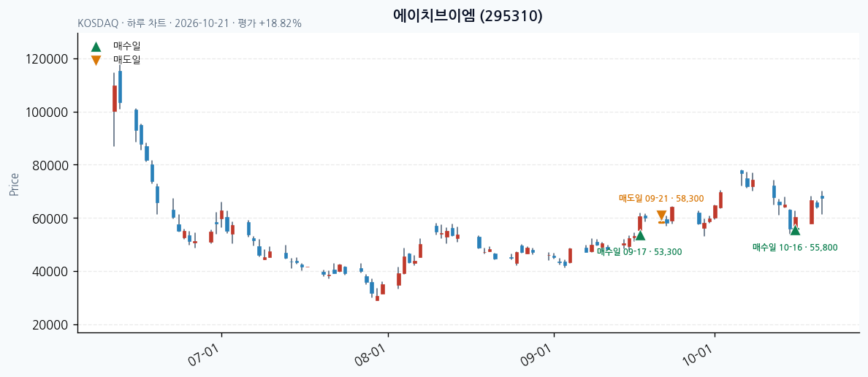The height and width of the screenshot is (377, 868).
Task: Click the 08-01 x-axis date label
Action: [x=370, y=355]
